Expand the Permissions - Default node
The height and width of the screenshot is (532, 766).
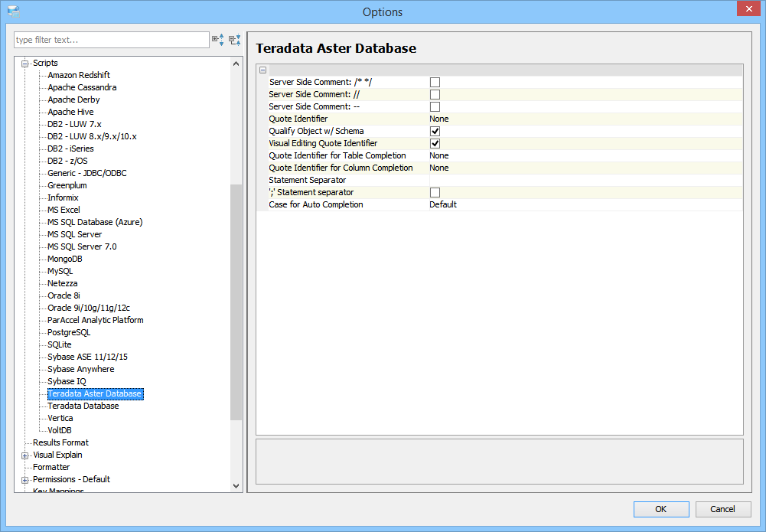click(x=25, y=480)
